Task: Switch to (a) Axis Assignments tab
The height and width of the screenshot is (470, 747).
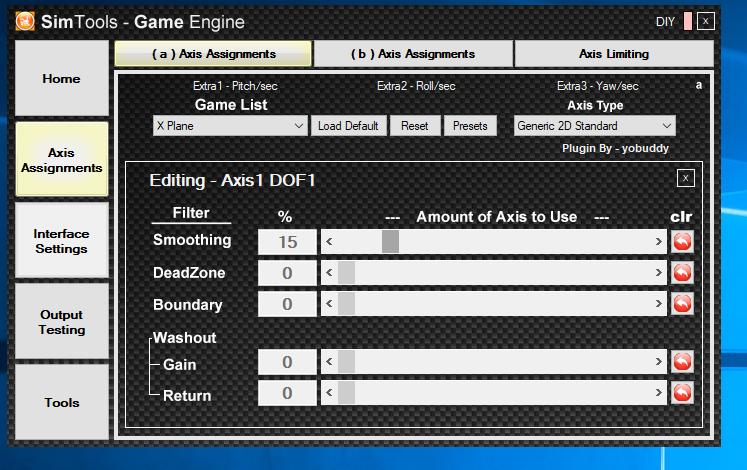Action: (x=213, y=54)
